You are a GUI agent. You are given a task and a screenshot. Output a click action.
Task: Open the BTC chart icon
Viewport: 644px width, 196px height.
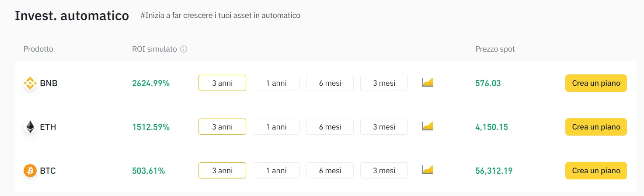click(427, 170)
